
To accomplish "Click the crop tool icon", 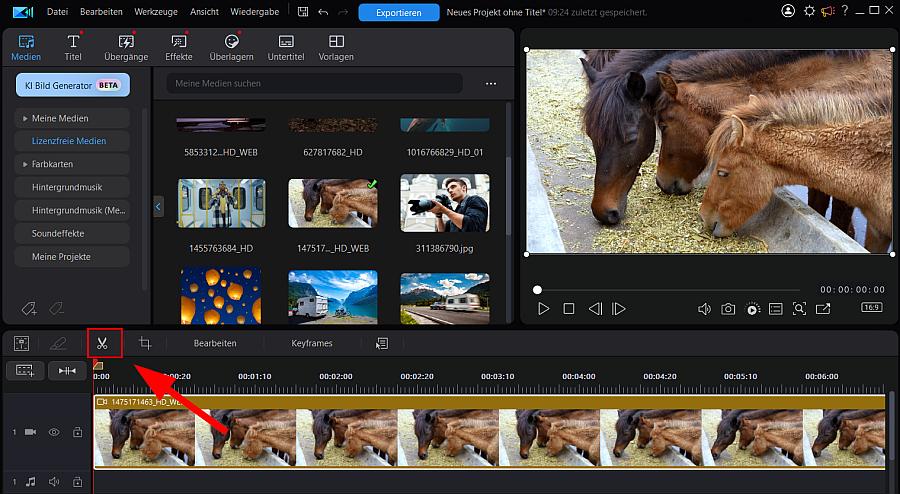I will point(145,343).
